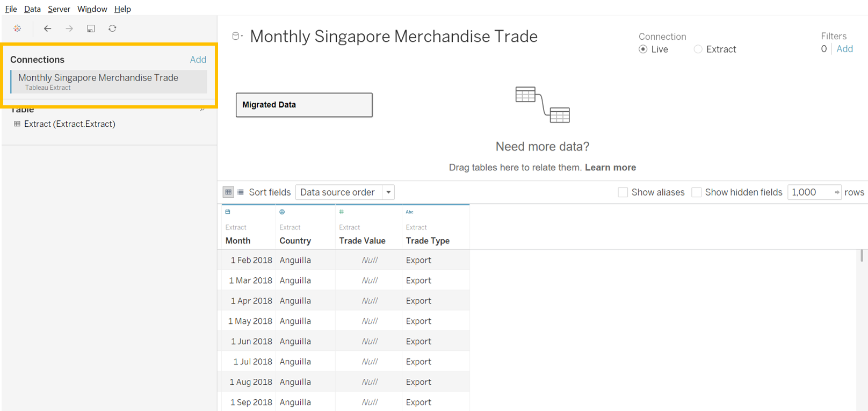The image size is (868, 411).
Task: Click the date type icon above Month
Action: click(228, 212)
